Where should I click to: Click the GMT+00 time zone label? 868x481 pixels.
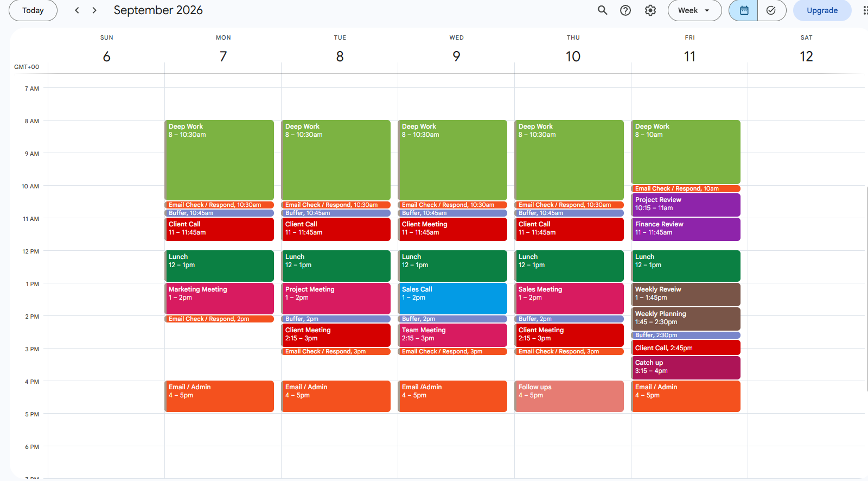point(27,67)
